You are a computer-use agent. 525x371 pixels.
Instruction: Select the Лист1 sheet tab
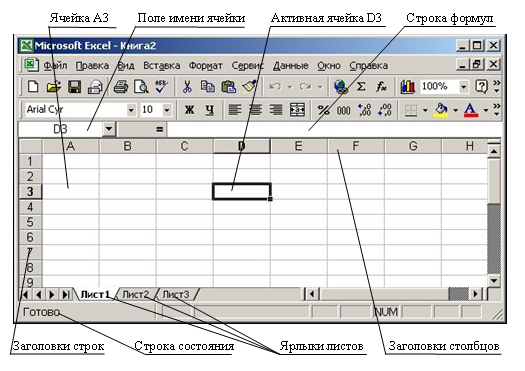pyautogui.click(x=95, y=294)
